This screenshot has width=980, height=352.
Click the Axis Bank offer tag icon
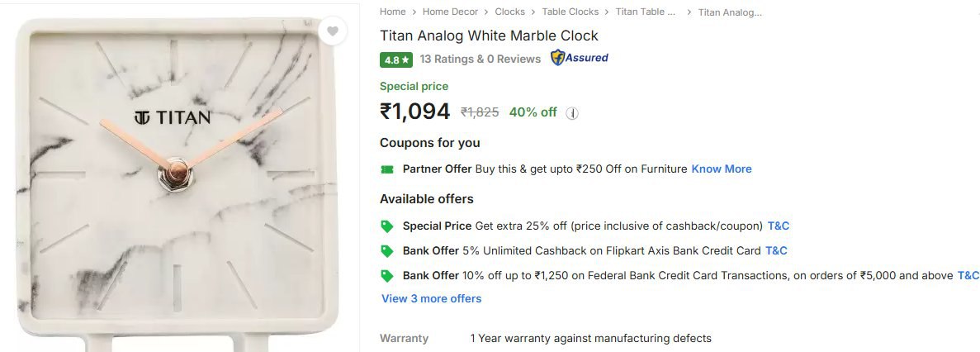click(386, 250)
